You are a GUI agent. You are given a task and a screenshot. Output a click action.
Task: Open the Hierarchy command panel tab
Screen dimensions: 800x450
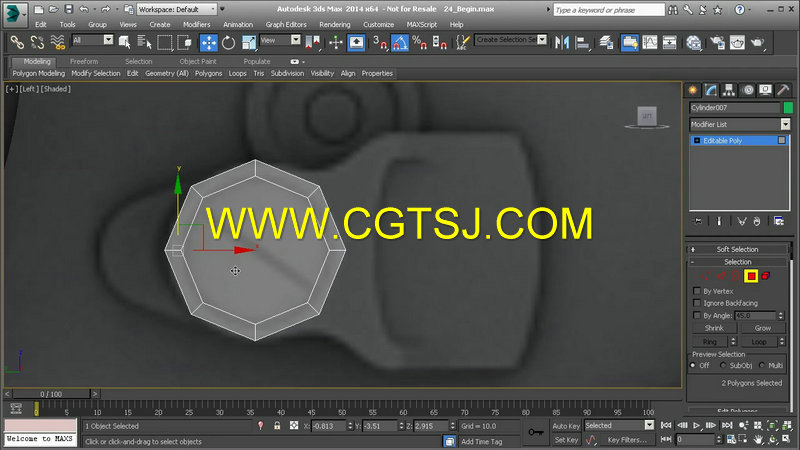point(729,90)
